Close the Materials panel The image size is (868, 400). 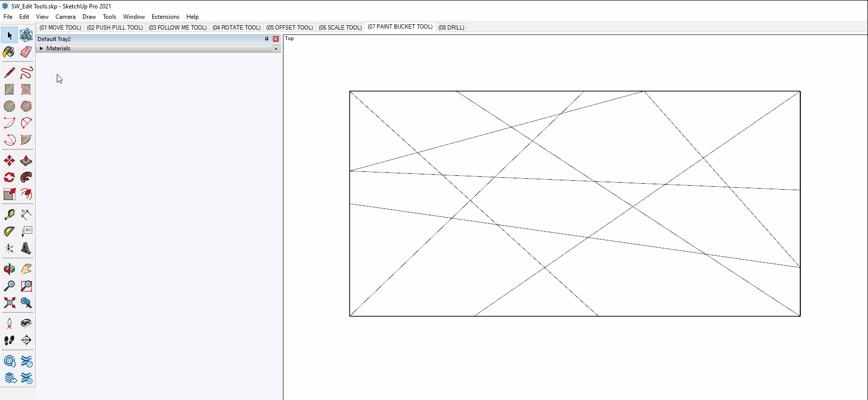click(x=276, y=48)
